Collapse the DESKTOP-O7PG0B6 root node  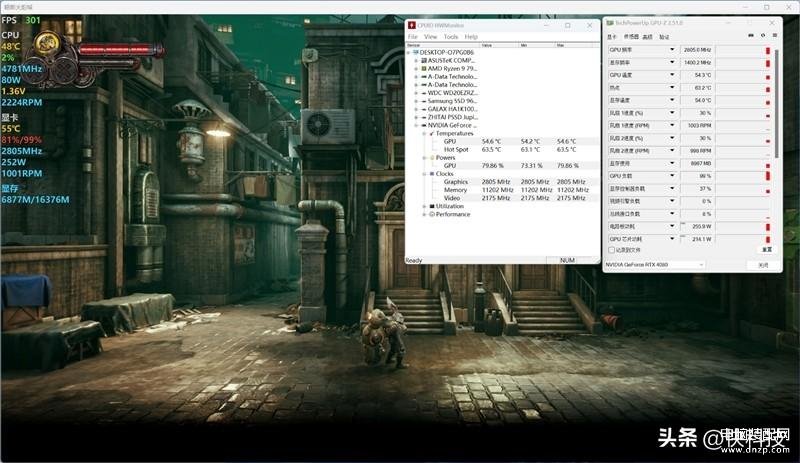[408, 53]
